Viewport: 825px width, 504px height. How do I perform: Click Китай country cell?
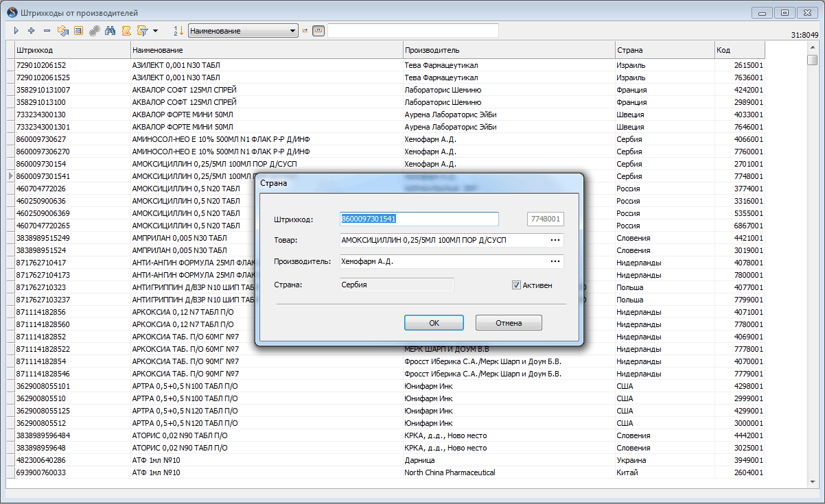point(664,472)
